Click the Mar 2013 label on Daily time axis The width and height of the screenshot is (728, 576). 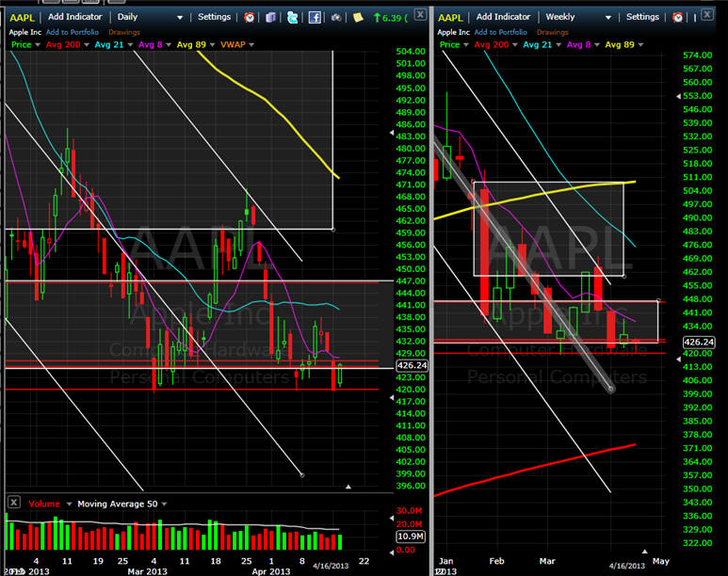[x=148, y=571]
